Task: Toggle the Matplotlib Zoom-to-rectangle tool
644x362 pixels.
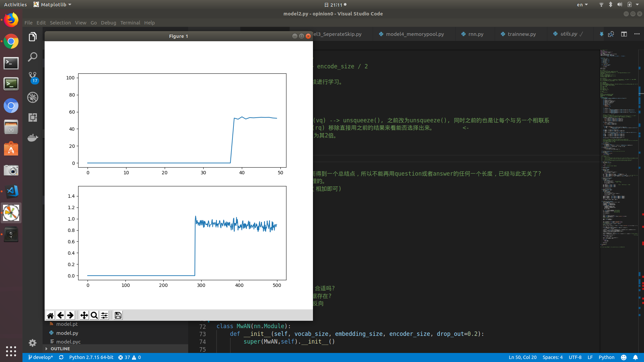Action: coord(94,315)
